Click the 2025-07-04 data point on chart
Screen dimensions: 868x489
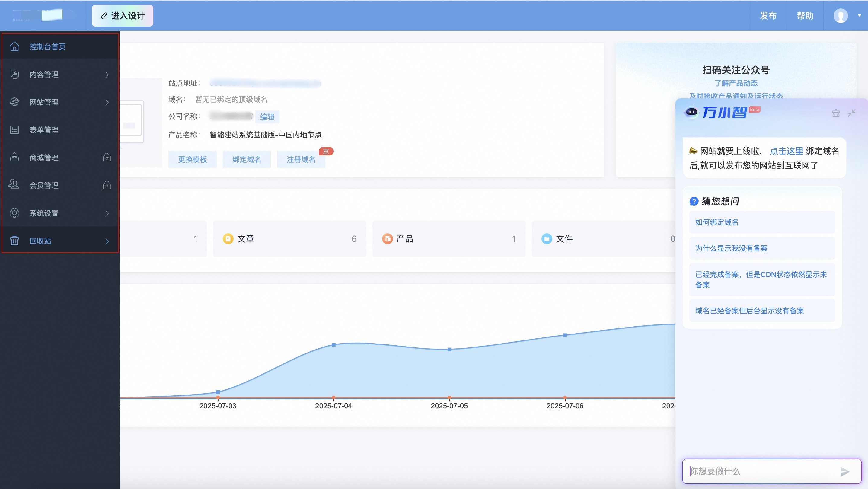[333, 345]
